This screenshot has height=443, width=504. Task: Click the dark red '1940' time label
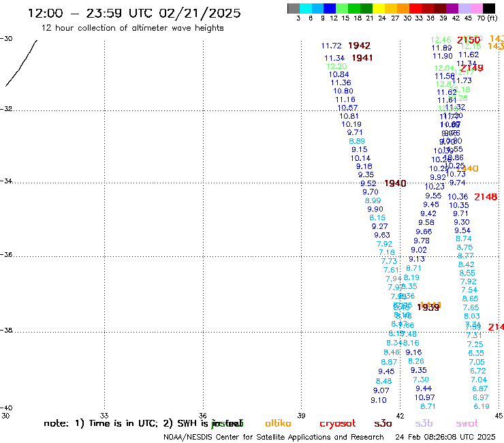[395, 183]
